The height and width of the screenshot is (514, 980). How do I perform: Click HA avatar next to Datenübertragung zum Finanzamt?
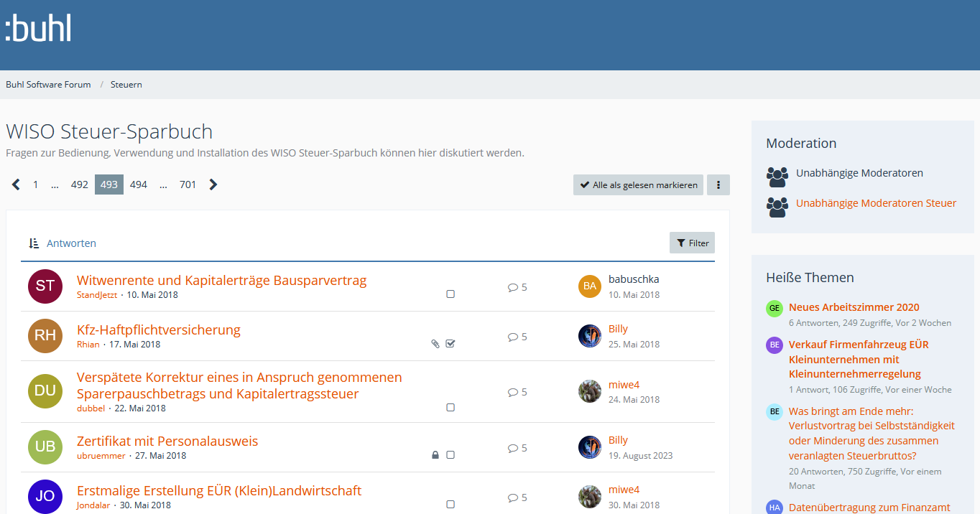[x=774, y=507]
